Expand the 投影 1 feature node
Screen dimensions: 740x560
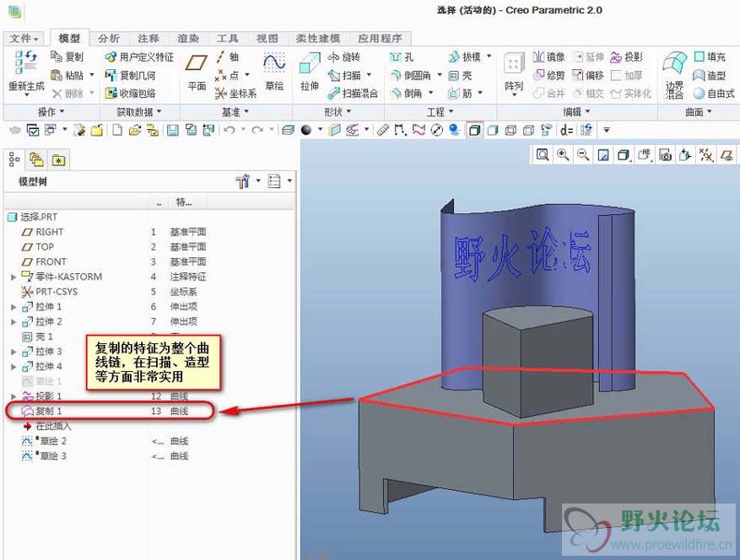point(14,396)
